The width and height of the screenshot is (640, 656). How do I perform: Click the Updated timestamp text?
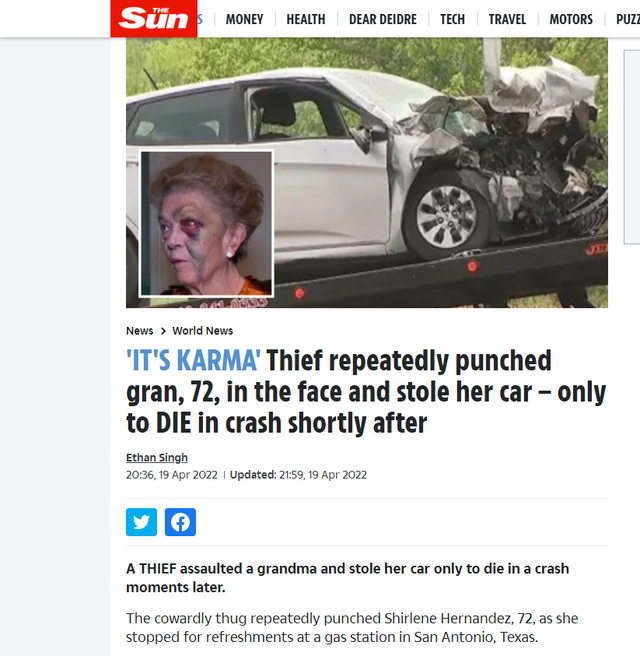coord(298,475)
